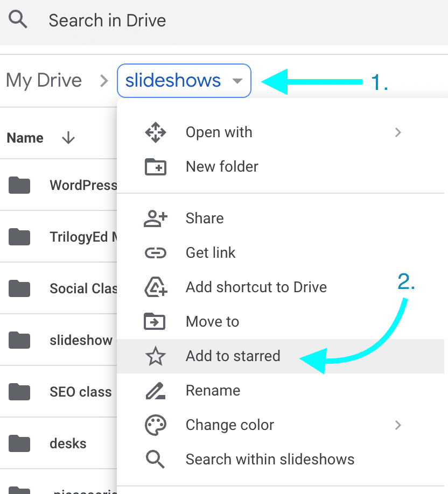Expand the Change color submenu arrow
The height and width of the screenshot is (494, 448).
tap(398, 425)
